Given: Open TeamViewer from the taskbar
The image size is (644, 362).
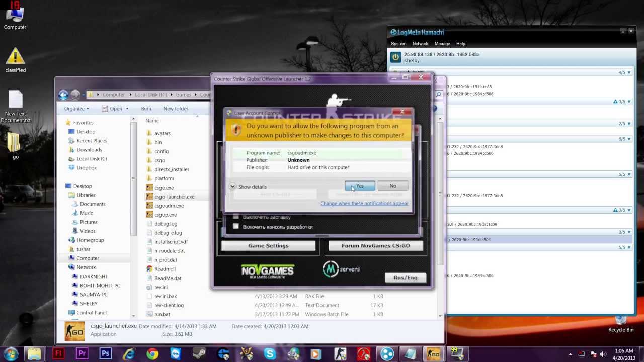Looking at the screenshot, I should (176, 353).
